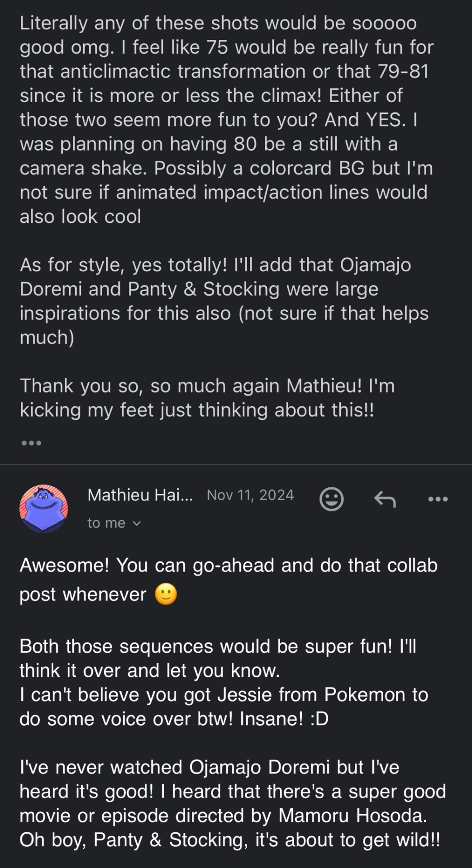Image resolution: width=472 pixels, height=868 pixels.
Task: Open Mathieu's purple profile avatar
Action: tap(43, 509)
